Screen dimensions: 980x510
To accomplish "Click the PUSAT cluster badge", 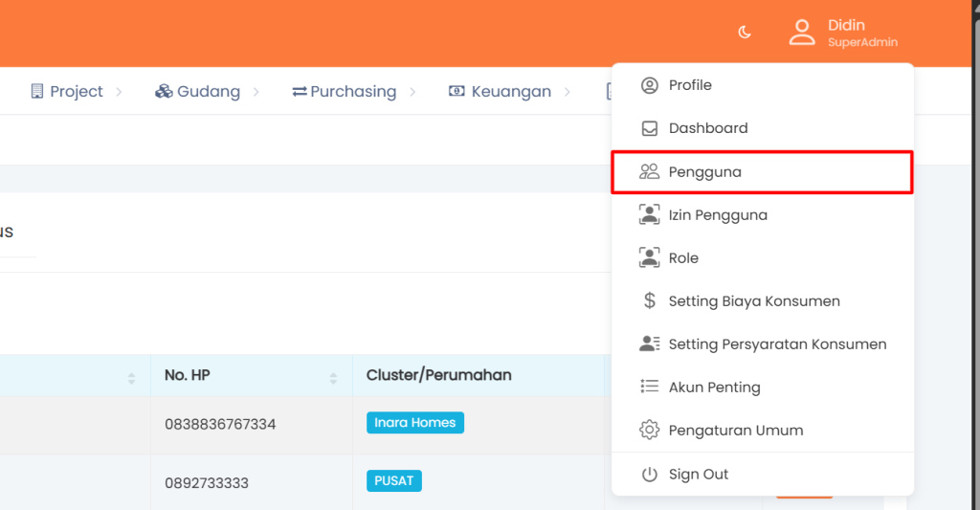I will [393, 480].
